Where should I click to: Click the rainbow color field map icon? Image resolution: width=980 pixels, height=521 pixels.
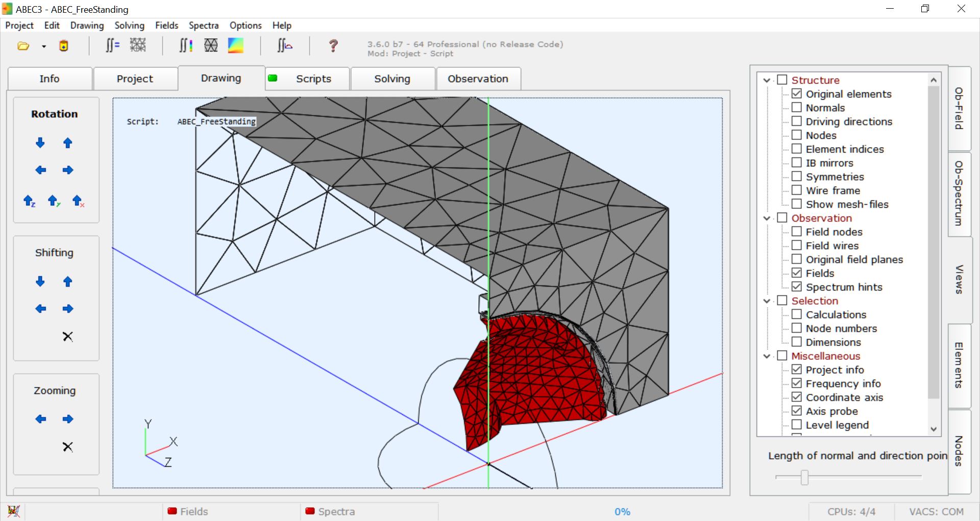point(236,45)
